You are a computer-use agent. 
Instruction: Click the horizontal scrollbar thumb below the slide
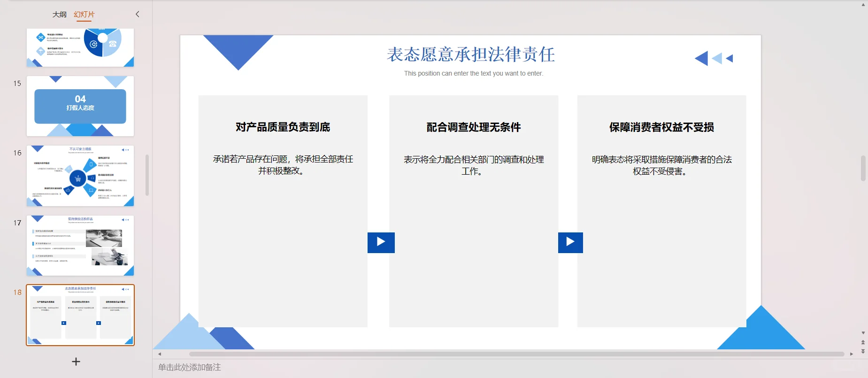tap(516, 354)
